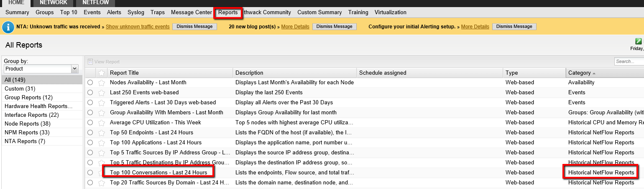Open More Details for Alerting setup
This screenshot has width=644, height=189.
pos(475,27)
